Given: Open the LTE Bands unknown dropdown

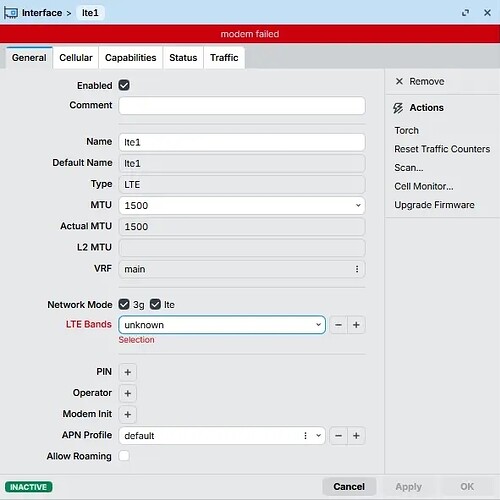Looking at the screenshot, I should tap(222, 325).
